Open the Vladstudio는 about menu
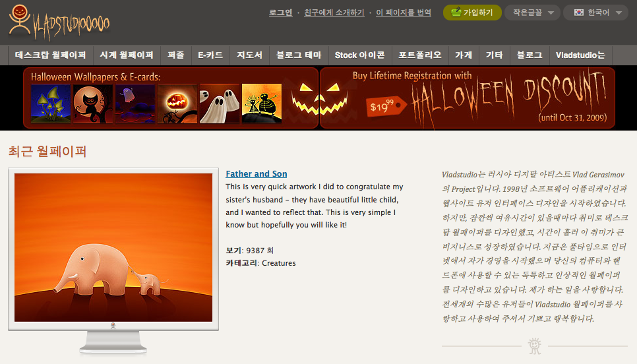Screen dimensions: 637x364 click(x=580, y=55)
